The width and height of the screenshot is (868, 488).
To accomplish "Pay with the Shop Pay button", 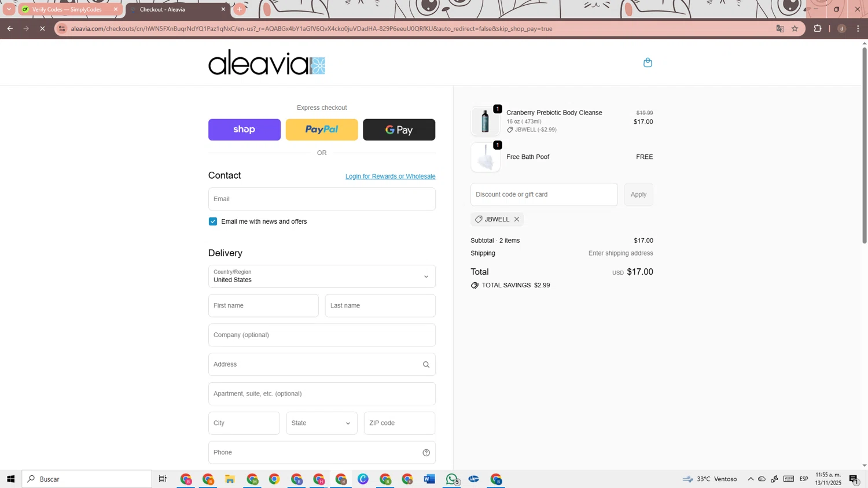I will tap(244, 130).
